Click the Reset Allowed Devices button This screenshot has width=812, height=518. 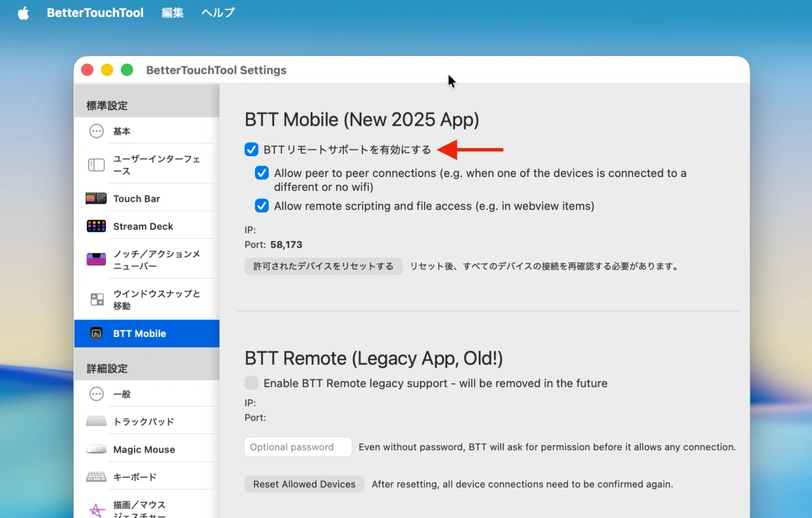[x=304, y=484]
